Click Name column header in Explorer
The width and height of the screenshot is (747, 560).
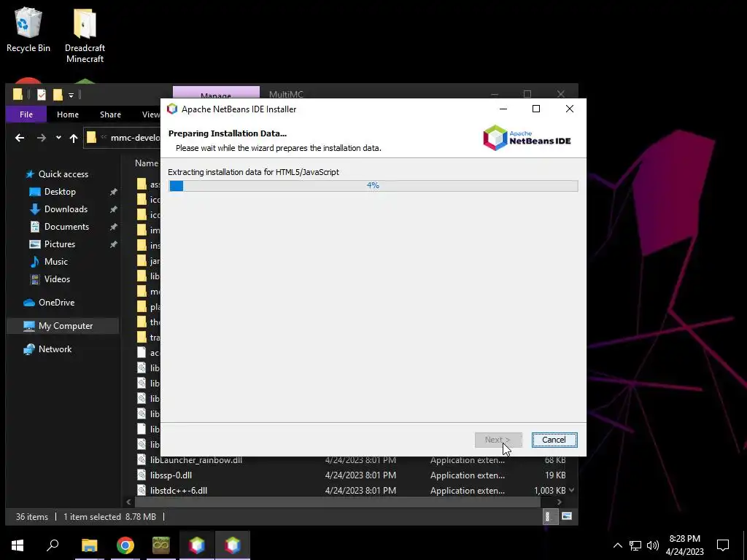[x=146, y=163]
